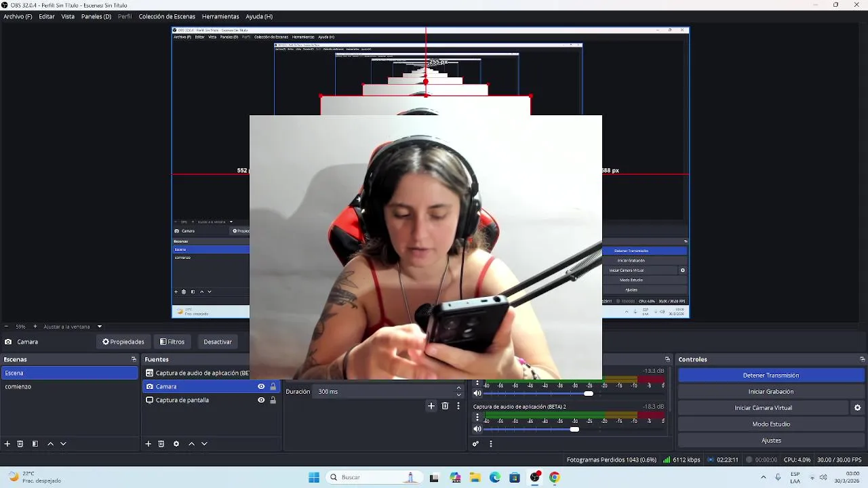The image size is (868, 488).
Task: Move selected scene up
Action: pos(50,444)
